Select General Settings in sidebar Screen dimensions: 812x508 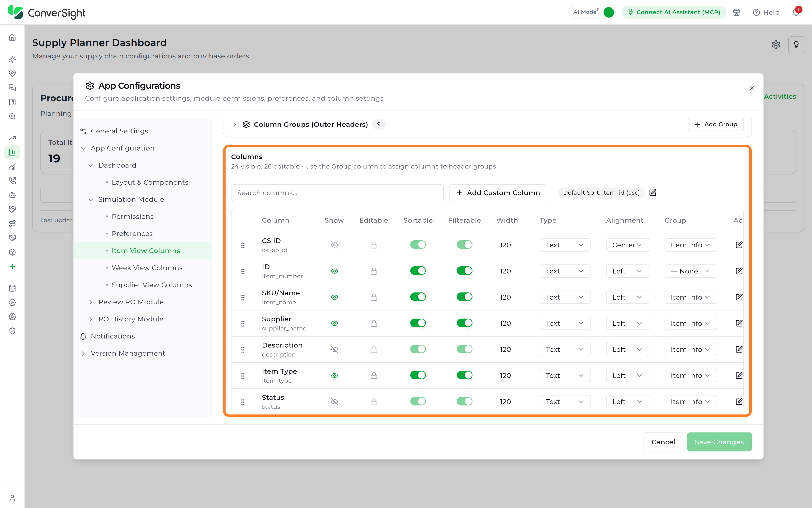119,131
